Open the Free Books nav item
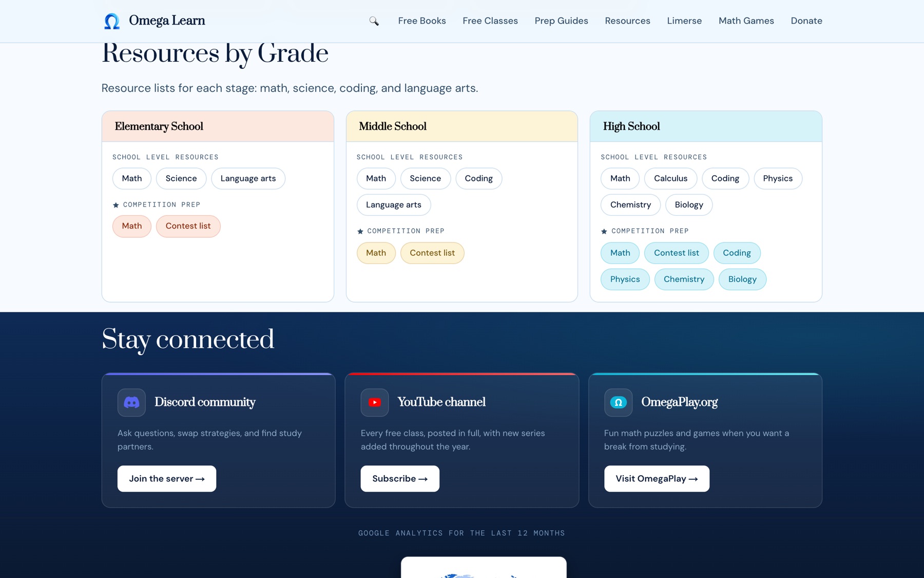This screenshot has width=924, height=578. click(x=422, y=21)
